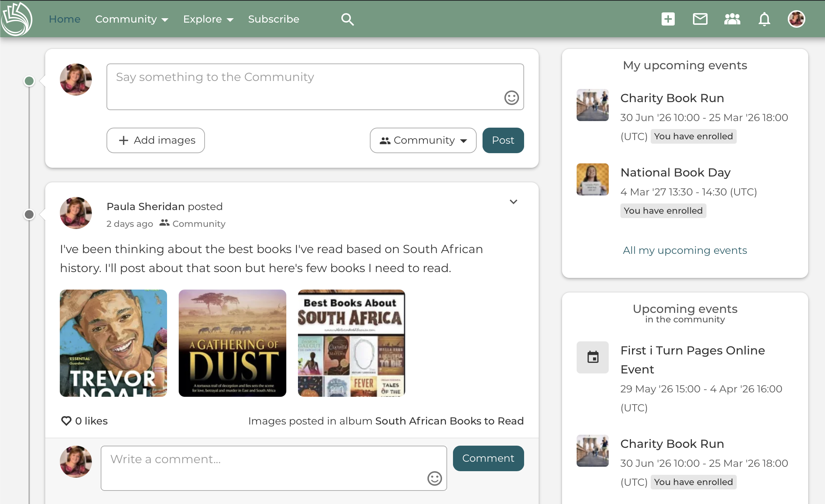
Task: Click the '4 Mar '27 13:30 - 14:30 (UTC)' date
Action: click(689, 192)
